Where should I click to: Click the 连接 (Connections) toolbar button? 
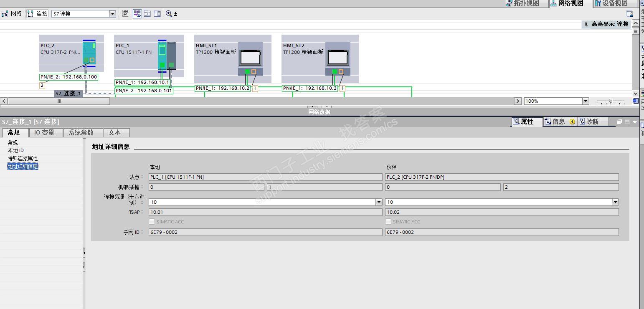[x=38, y=14]
